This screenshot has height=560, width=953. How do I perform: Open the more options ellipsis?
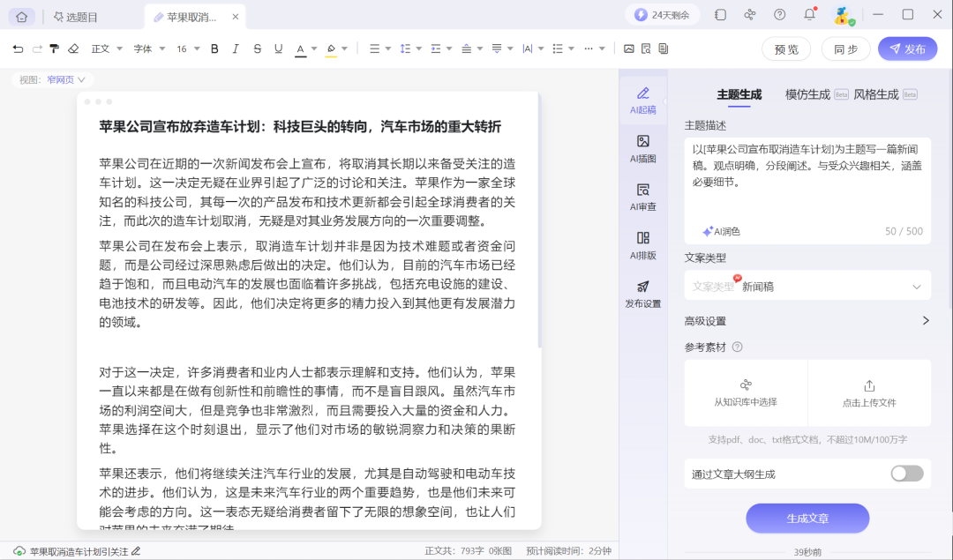point(589,49)
